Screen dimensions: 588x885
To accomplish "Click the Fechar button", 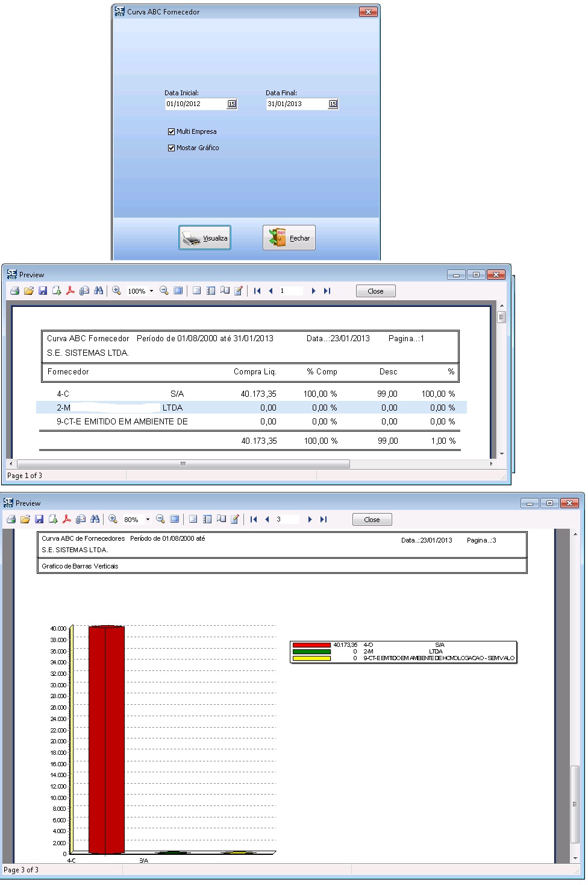I will [x=289, y=238].
